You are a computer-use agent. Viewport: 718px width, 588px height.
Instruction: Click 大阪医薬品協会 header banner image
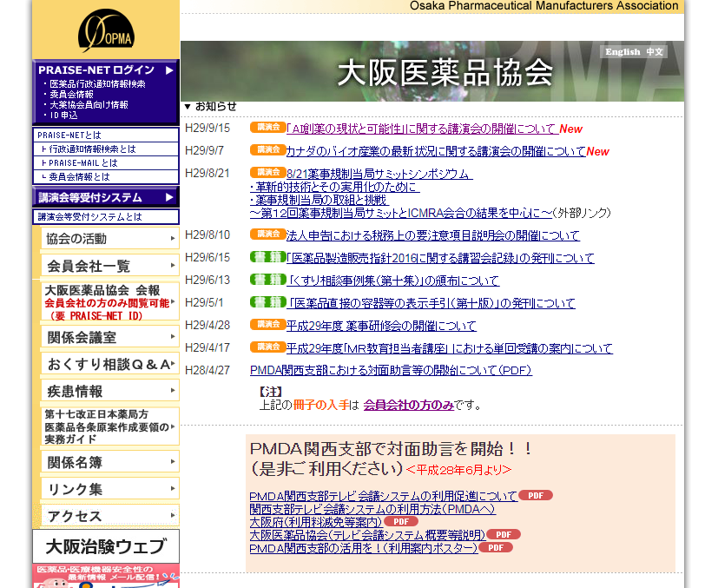[432, 71]
